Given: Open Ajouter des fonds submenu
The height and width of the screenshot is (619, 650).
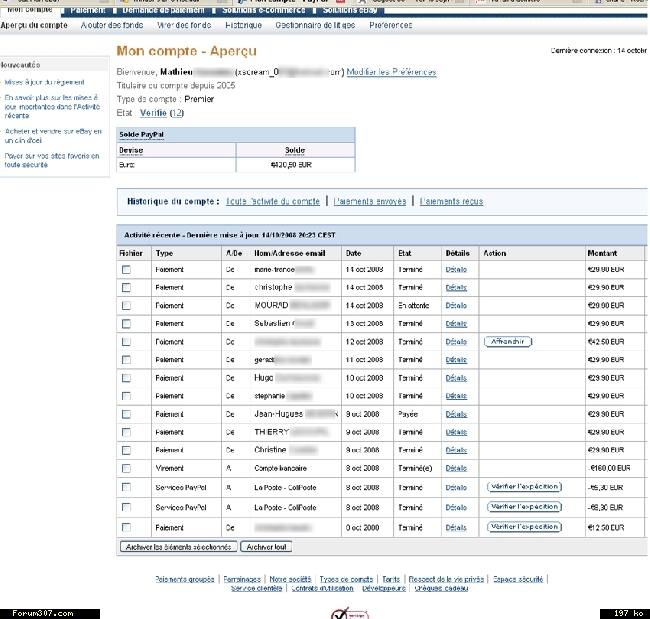Looking at the screenshot, I should point(112,25).
